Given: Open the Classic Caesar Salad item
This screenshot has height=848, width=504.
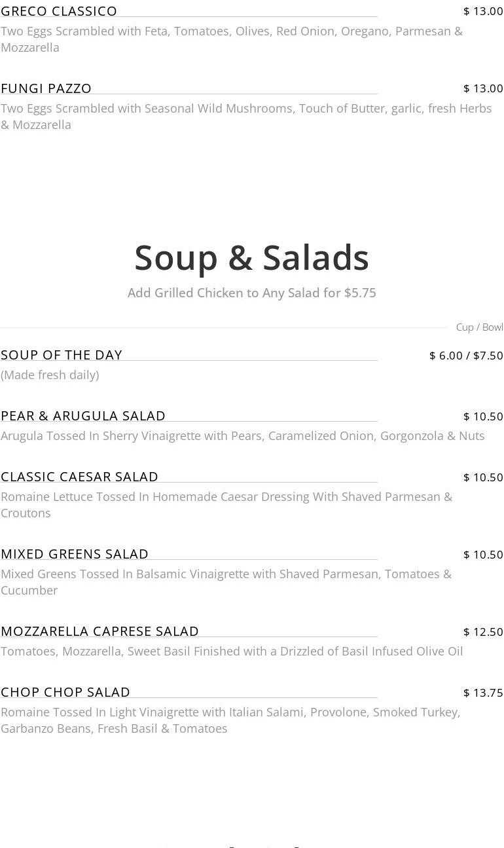Looking at the screenshot, I should point(80,477).
